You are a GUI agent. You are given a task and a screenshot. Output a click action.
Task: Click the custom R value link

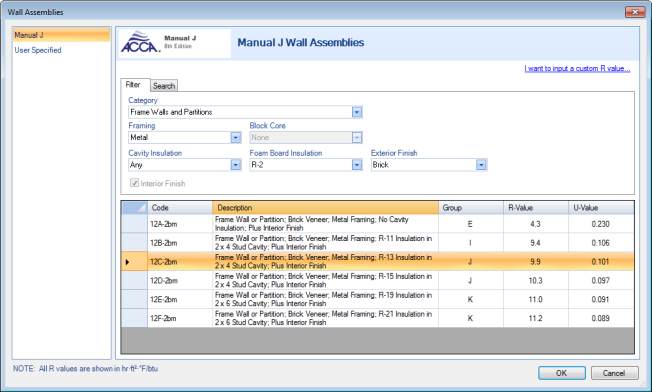577,69
